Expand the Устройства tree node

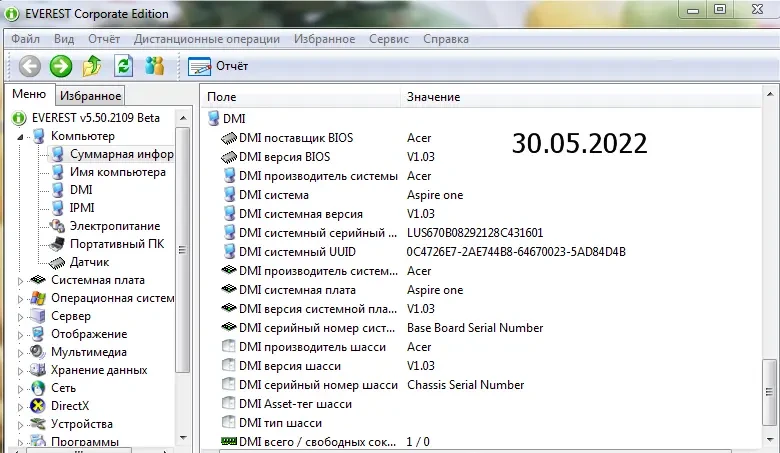point(20,425)
